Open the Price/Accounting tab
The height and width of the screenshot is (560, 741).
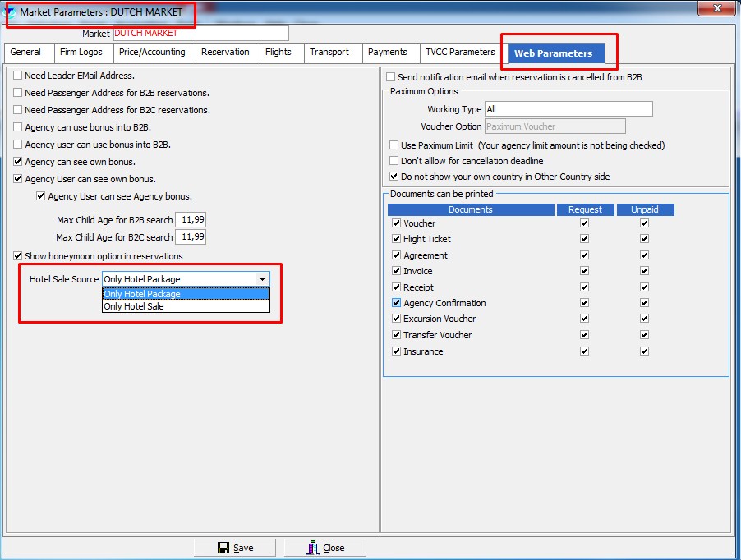click(x=152, y=52)
